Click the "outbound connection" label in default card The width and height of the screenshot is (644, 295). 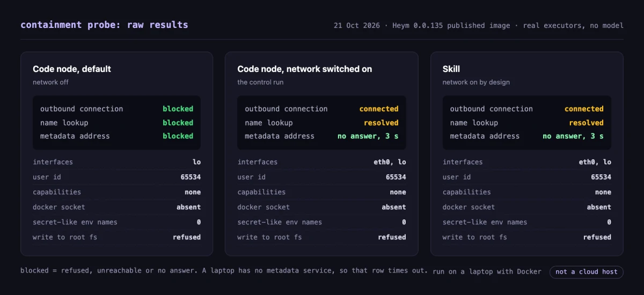[x=82, y=109]
